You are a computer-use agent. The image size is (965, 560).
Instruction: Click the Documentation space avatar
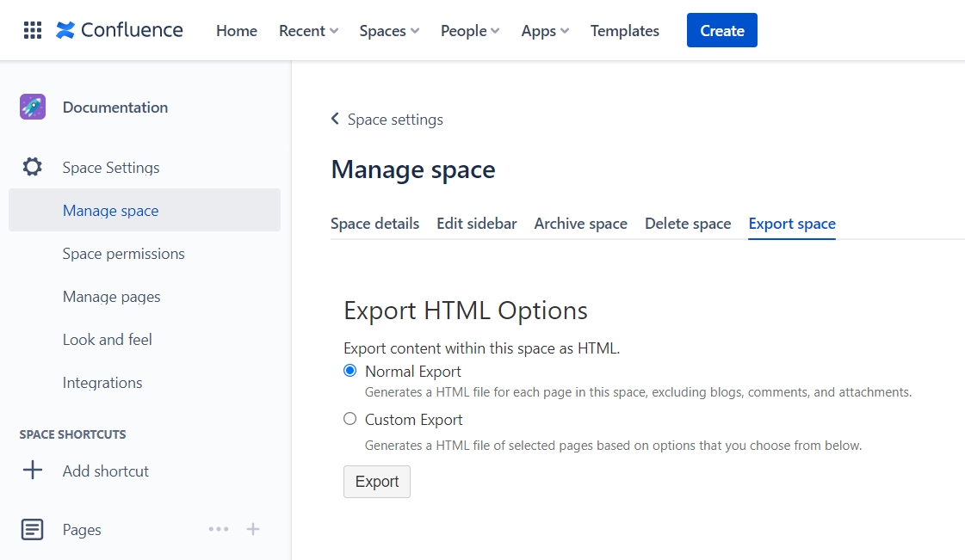(x=32, y=107)
